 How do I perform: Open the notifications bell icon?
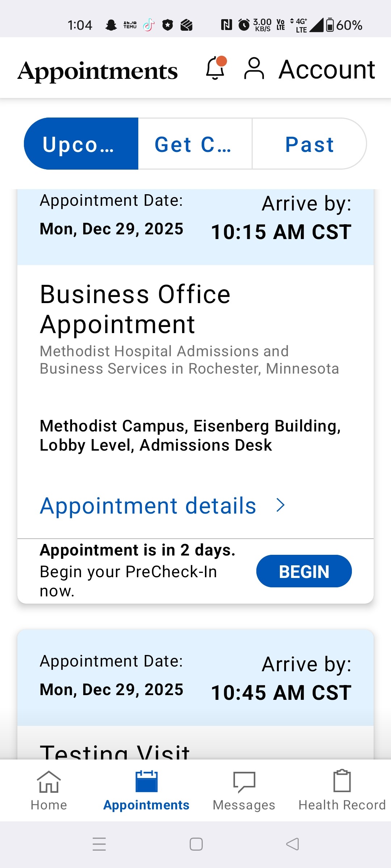[x=216, y=68]
